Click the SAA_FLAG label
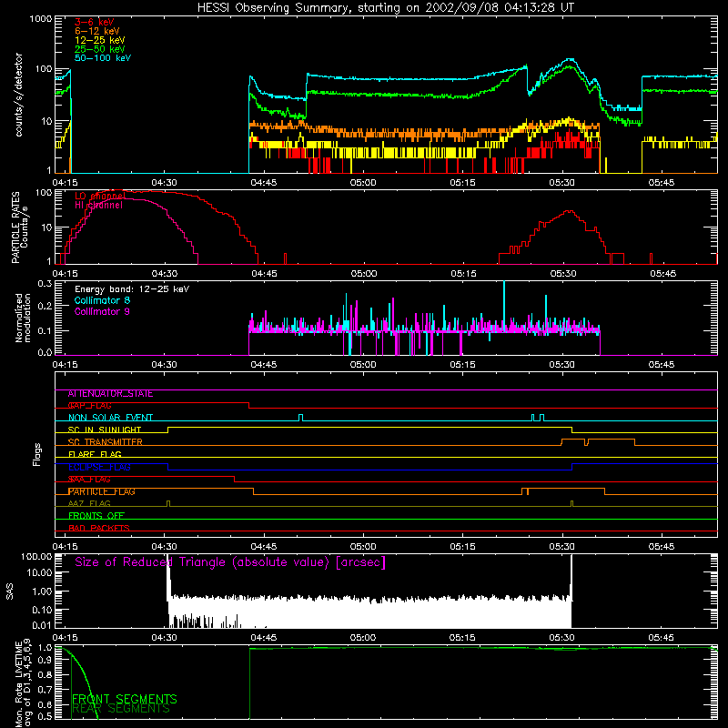This screenshot has height=728, width=728. tap(89, 480)
